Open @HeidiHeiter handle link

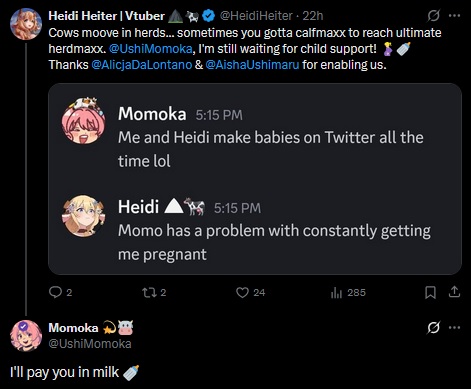[256, 16]
